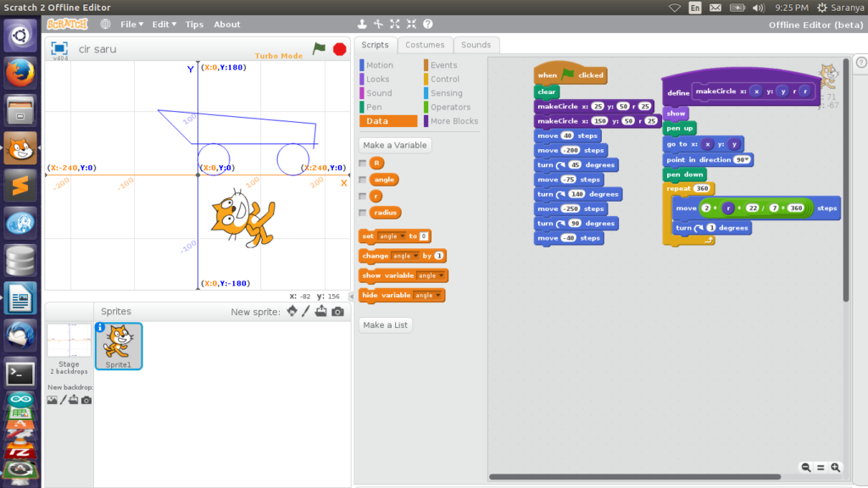Click the new sprite from camera icon
This screenshot has height=488, width=868.
[x=337, y=312]
